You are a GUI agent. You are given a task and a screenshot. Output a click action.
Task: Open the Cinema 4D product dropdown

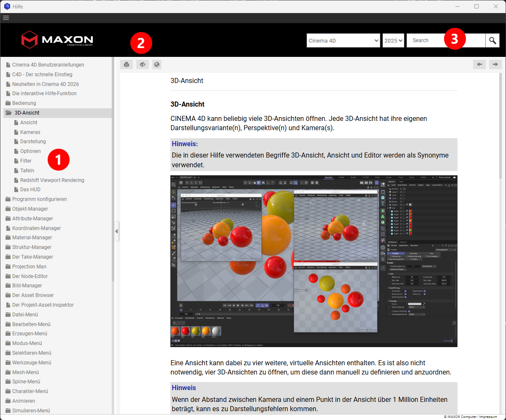pos(343,40)
